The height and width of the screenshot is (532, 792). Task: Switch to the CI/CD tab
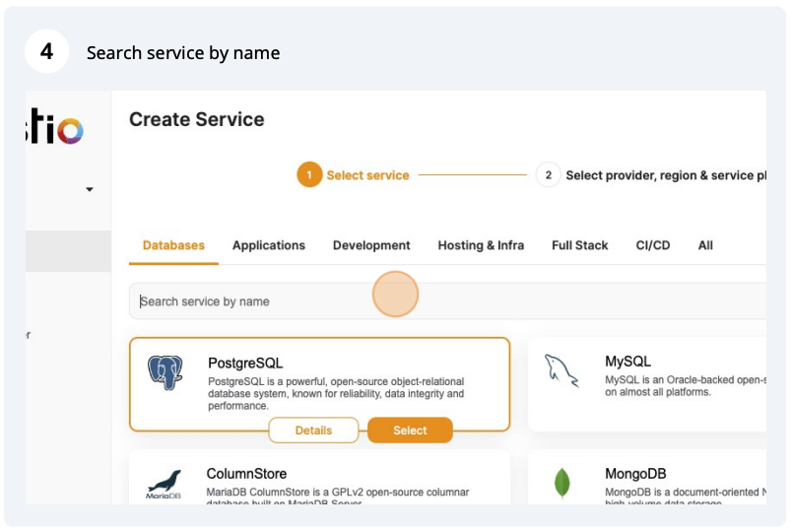pyautogui.click(x=653, y=245)
